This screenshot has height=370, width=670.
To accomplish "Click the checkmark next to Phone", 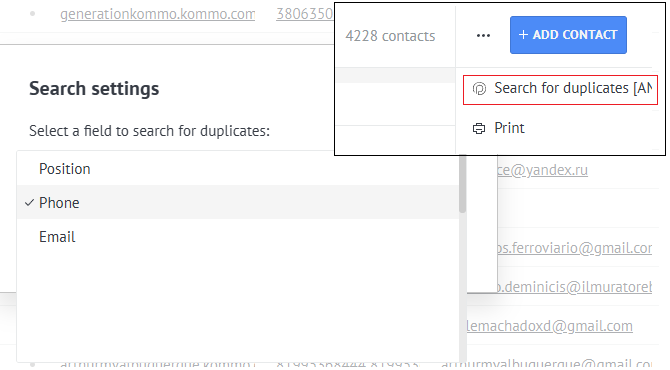I will [x=29, y=203].
